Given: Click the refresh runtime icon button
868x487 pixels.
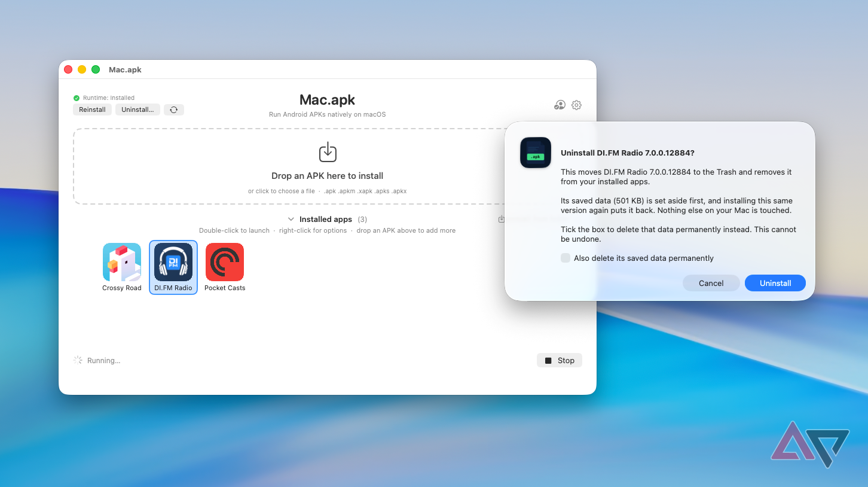Looking at the screenshot, I should pos(174,109).
